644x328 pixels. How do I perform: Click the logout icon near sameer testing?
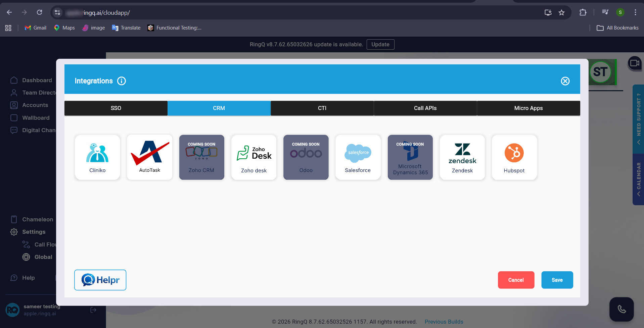[93, 310]
